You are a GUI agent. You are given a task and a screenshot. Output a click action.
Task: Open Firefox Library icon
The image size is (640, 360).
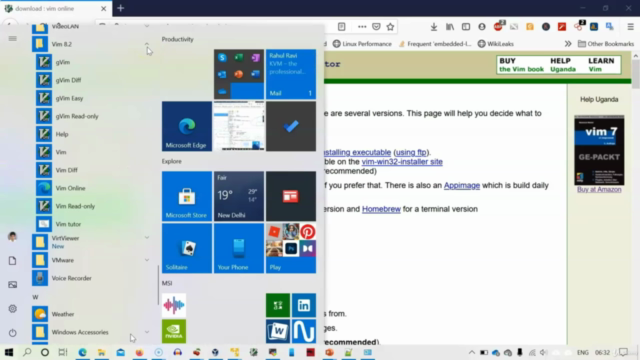tap(450, 27)
